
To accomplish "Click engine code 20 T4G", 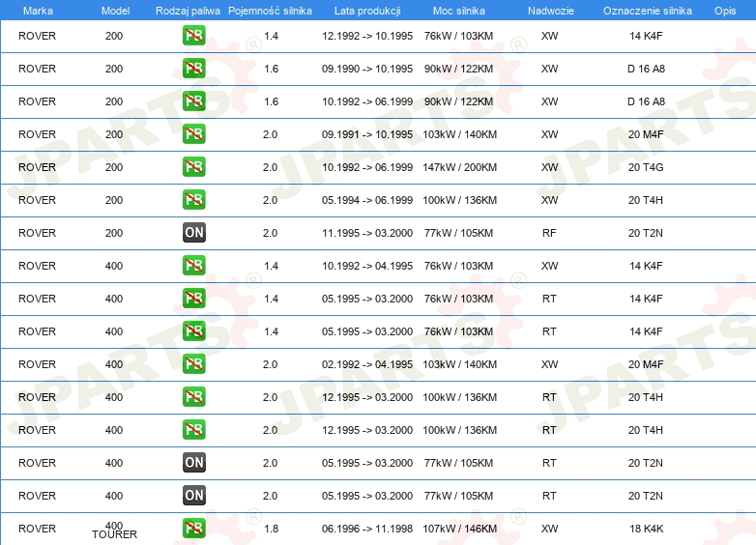I will coord(646,167).
